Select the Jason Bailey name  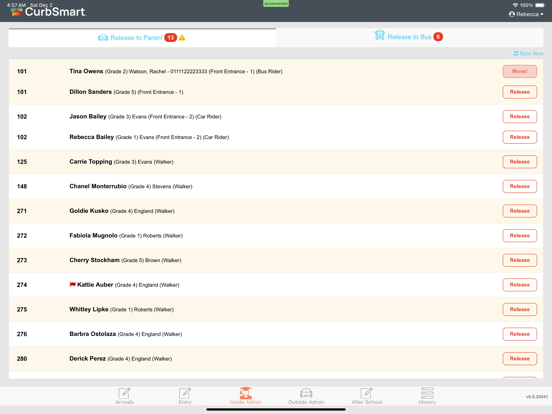pos(88,116)
